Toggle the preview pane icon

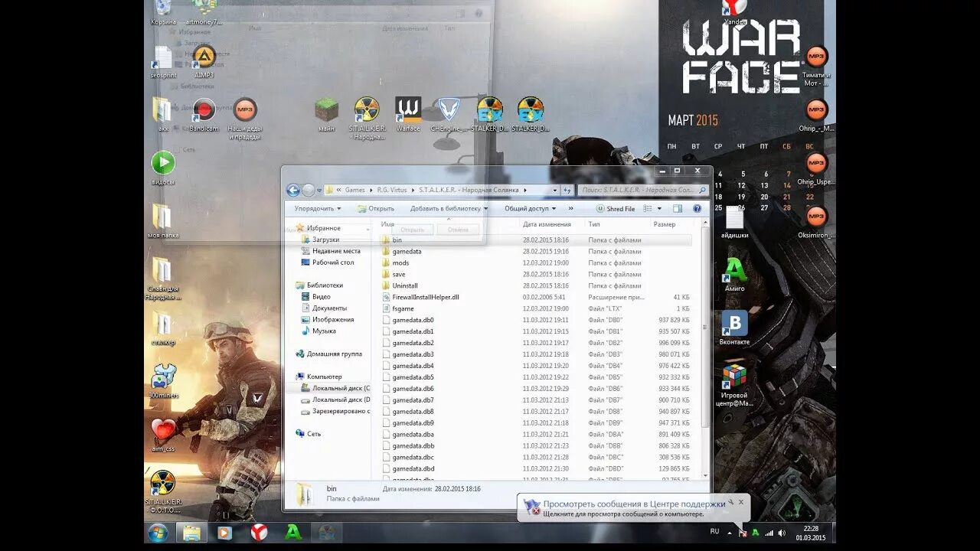pyautogui.click(x=678, y=208)
